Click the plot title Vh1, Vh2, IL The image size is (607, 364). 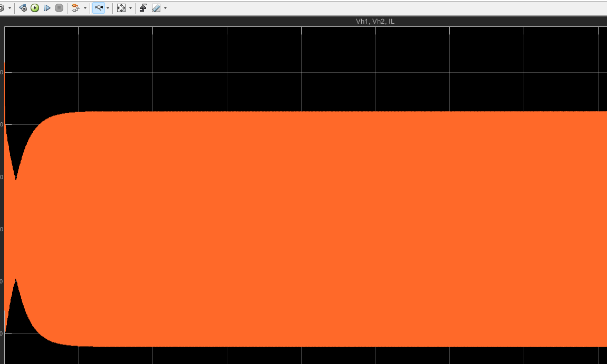(375, 21)
